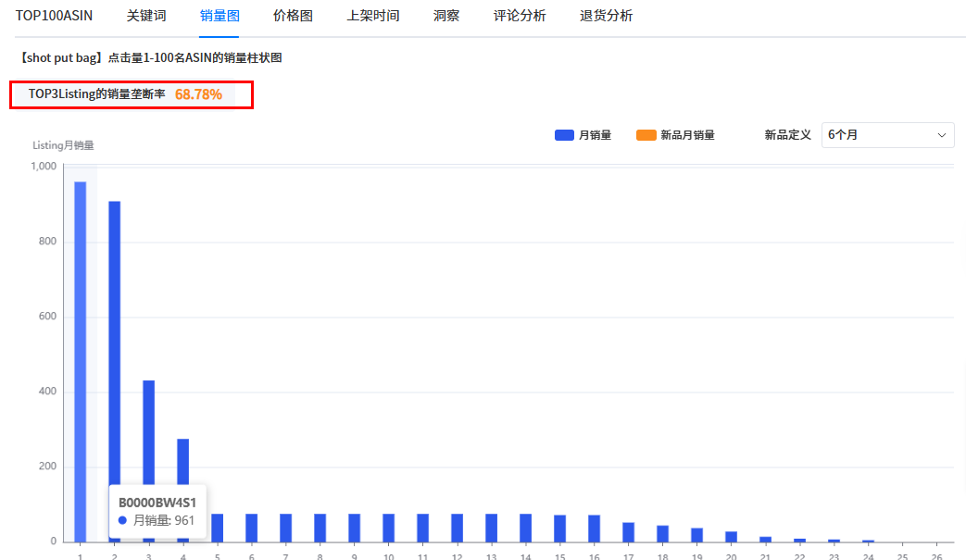
Task: Open the 洞察 tab
Action: 446,16
